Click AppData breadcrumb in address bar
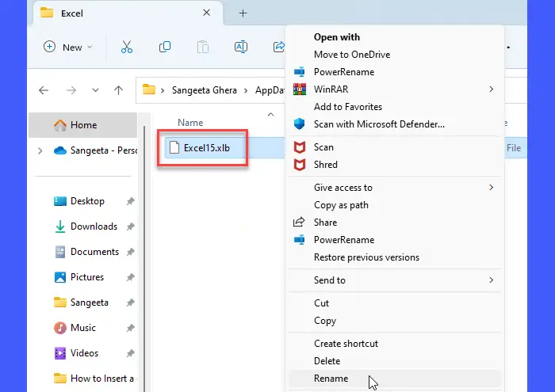This screenshot has width=555, height=392. (270, 90)
